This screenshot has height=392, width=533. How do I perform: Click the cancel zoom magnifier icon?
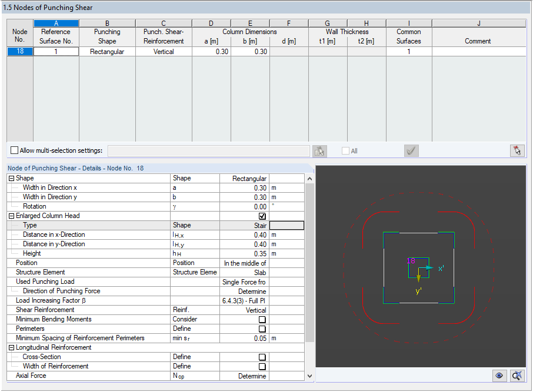click(517, 376)
